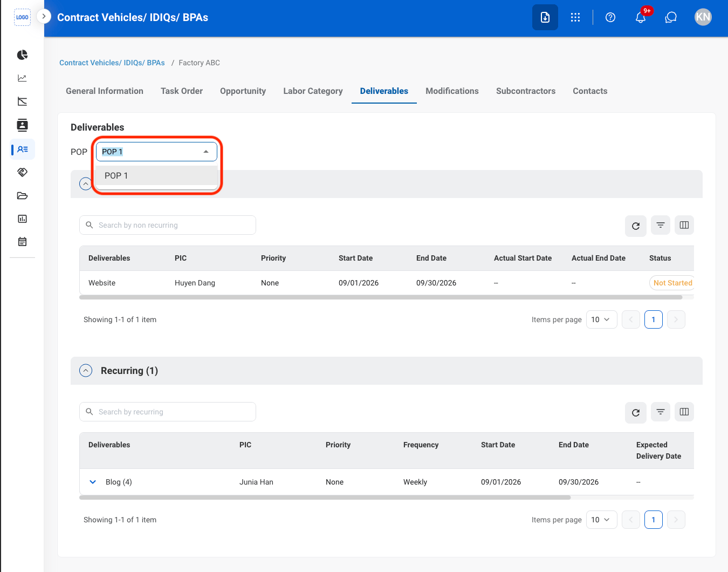Open items per page dropdown for recurring table
The width and height of the screenshot is (728, 572).
601,520
